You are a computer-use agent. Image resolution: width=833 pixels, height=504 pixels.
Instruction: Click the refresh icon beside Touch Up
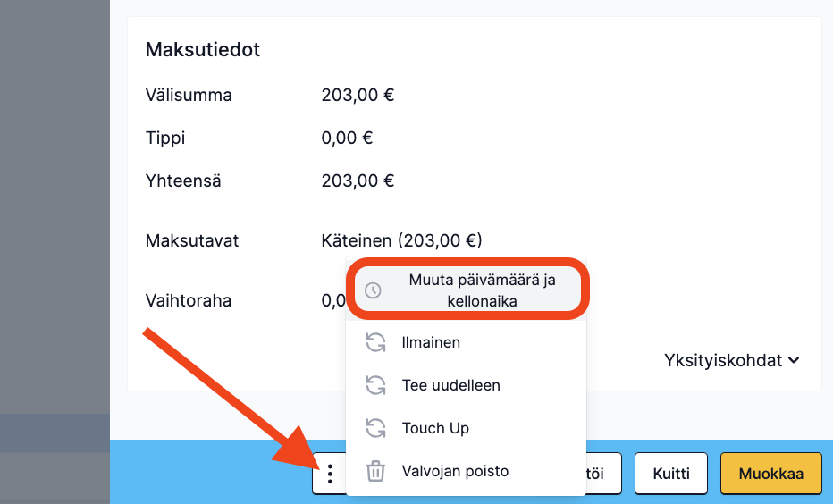375,428
